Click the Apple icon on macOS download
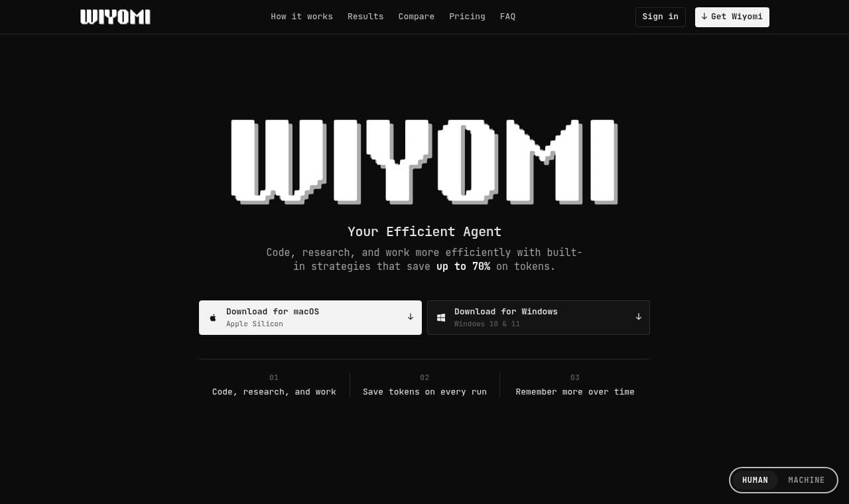The width and height of the screenshot is (849, 504). pyautogui.click(x=213, y=318)
